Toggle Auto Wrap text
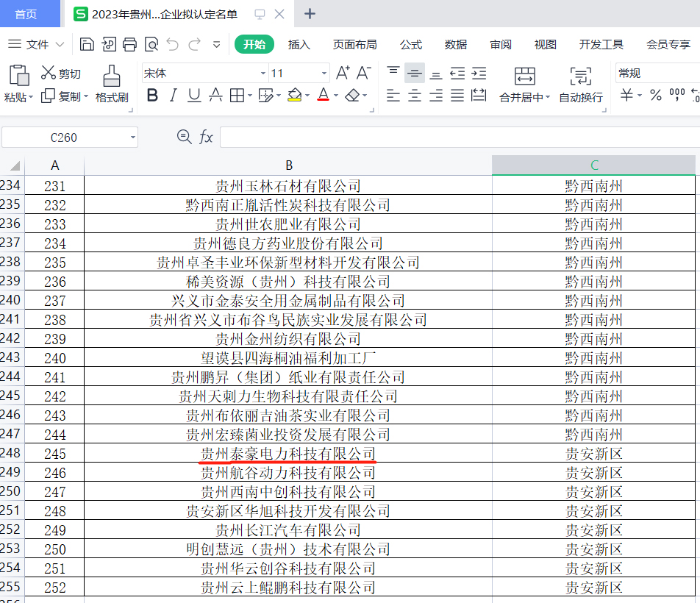The height and width of the screenshot is (603, 700). 581,85
